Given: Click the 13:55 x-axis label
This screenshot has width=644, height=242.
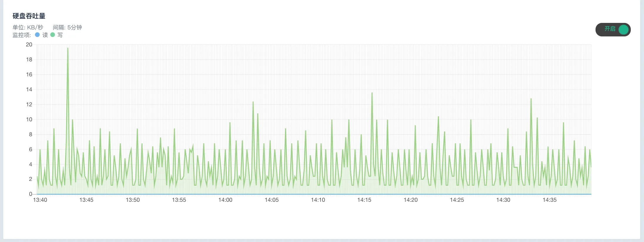Looking at the screenshot, I should coord(179,200).
